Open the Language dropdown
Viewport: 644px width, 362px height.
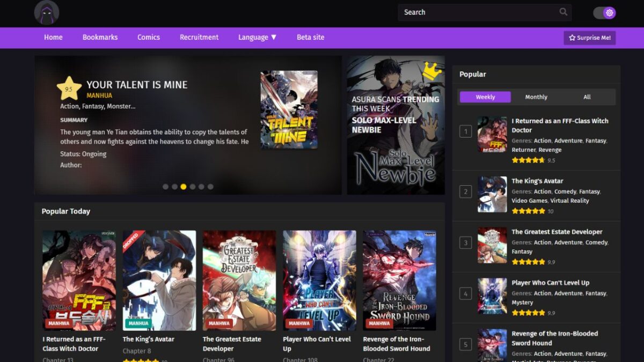point(257,37)
